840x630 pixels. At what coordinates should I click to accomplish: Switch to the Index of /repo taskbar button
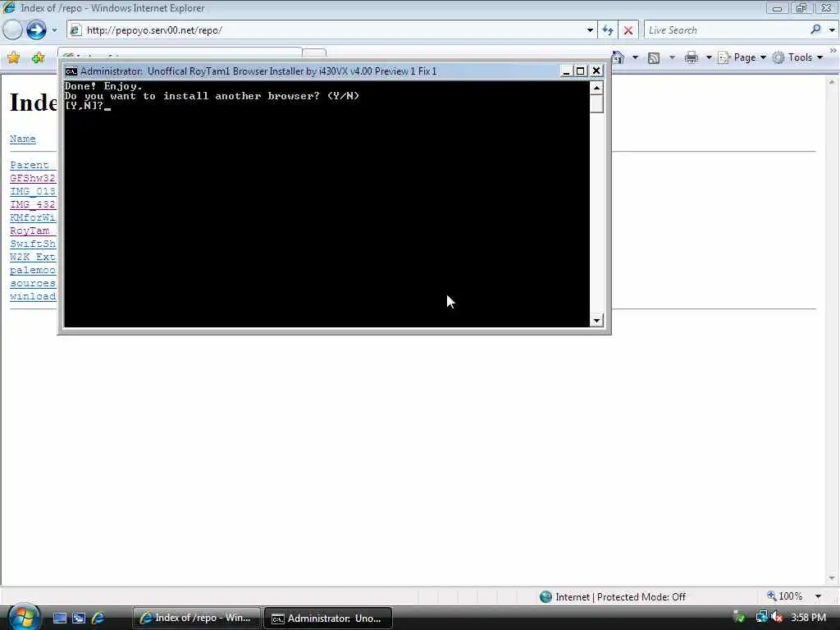pyautogui.click(x=197, y=619)
